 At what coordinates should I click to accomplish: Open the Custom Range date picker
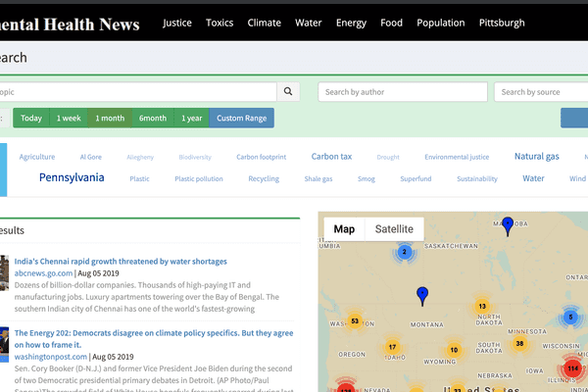(x=241, y=119)
